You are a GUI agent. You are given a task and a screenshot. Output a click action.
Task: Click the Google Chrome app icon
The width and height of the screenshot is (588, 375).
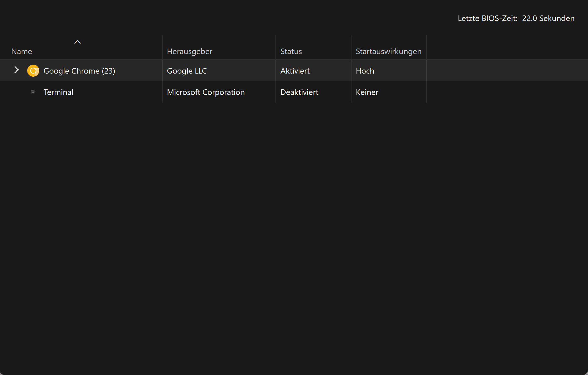pos(33,71)
